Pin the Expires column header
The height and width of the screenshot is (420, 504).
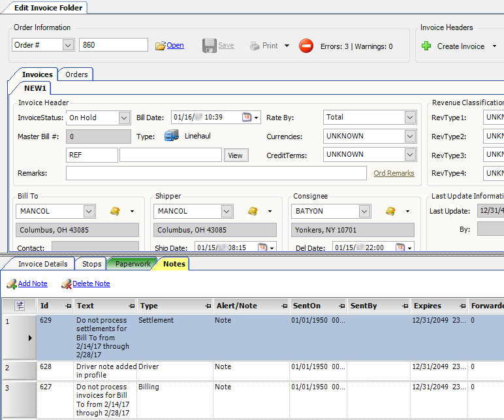click(x=462, y=306)
